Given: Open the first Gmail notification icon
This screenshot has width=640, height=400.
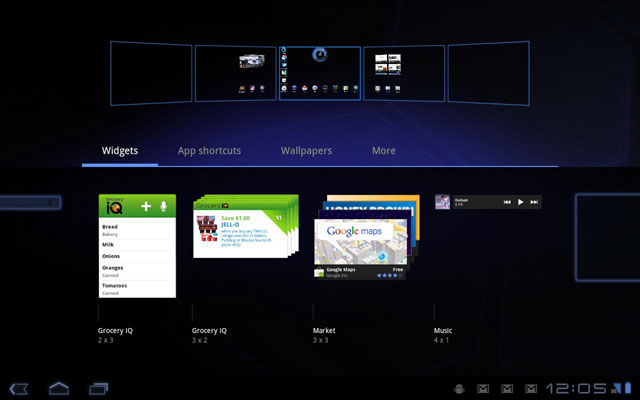Looking at the screenshot, I should coord(483,388).
